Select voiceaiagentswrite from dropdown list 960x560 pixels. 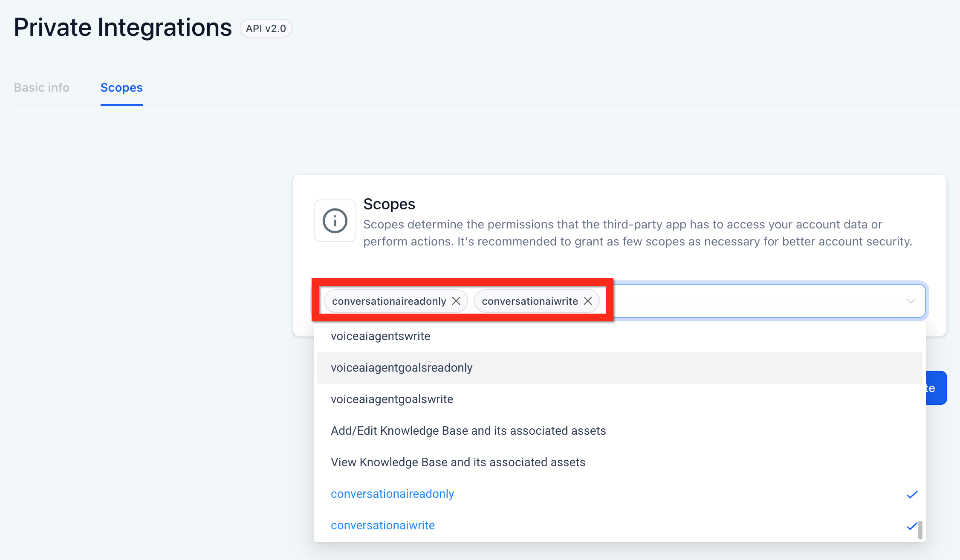coord(380,336)
